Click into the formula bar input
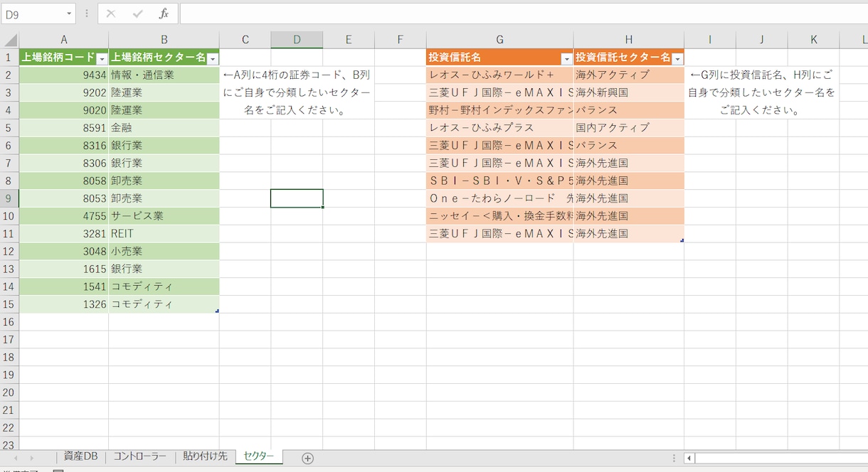 (x=524, y=14)
